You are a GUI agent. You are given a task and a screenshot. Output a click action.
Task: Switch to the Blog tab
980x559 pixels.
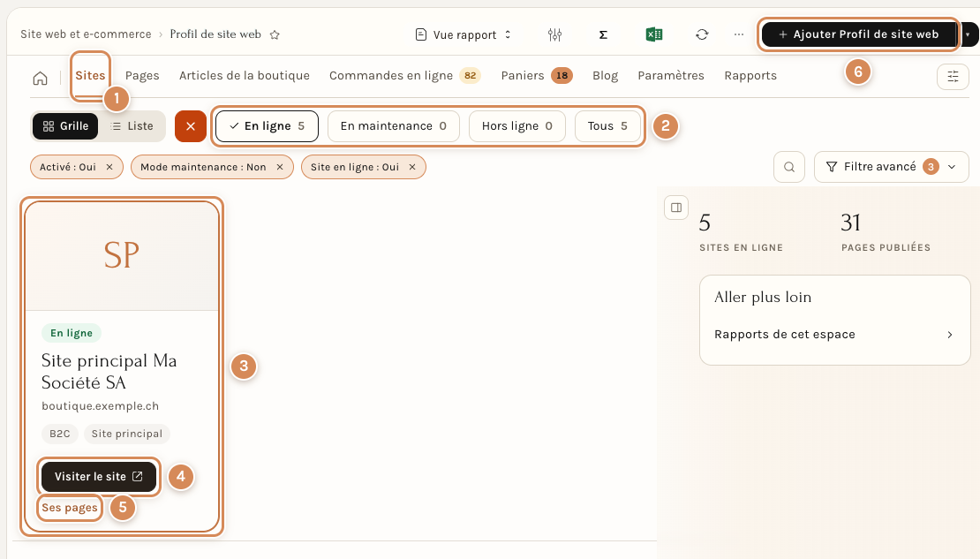[605, 76]
